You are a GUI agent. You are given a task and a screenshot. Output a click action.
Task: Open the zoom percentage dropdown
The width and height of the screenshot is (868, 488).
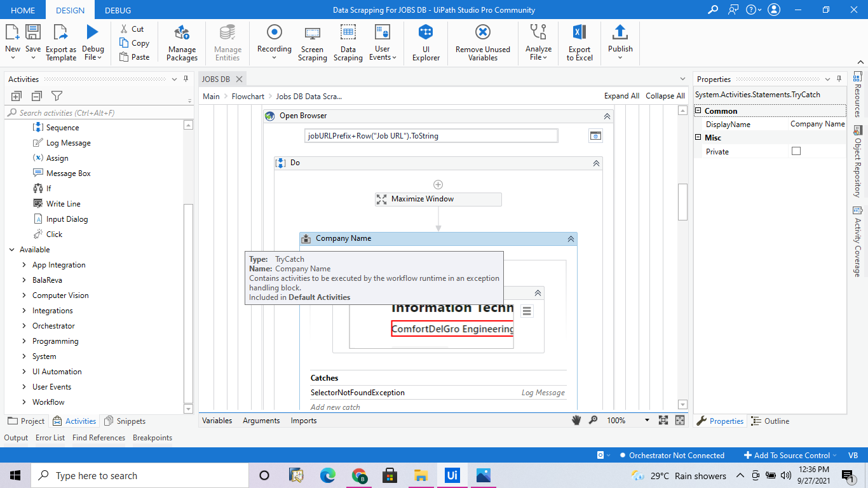click(647, 420)
